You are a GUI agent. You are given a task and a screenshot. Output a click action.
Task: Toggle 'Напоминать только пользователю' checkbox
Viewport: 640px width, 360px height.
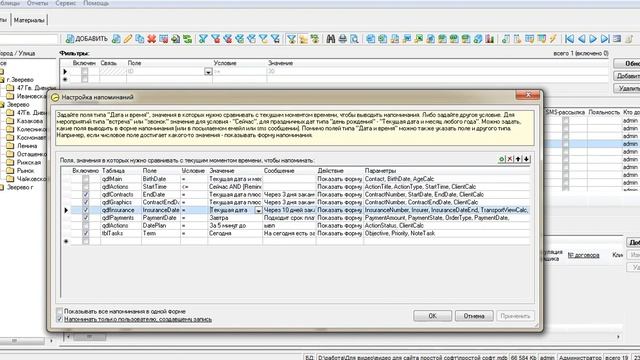point(60,319)
